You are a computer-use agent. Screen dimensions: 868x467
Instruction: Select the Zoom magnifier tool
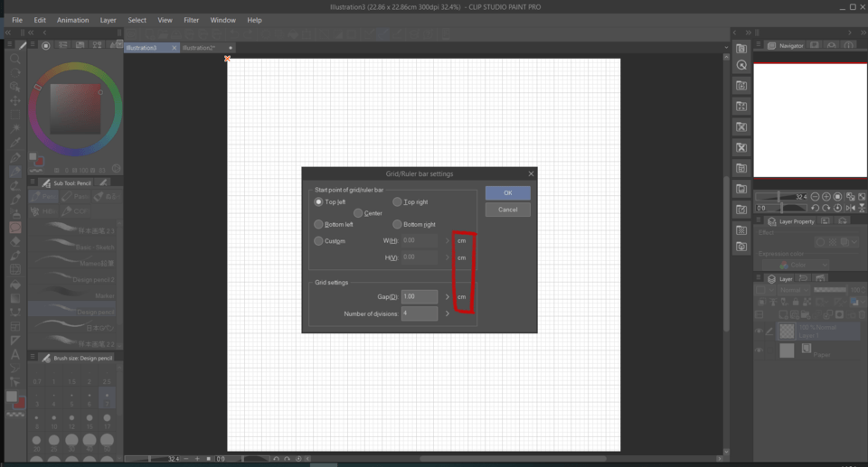point(15,59)
